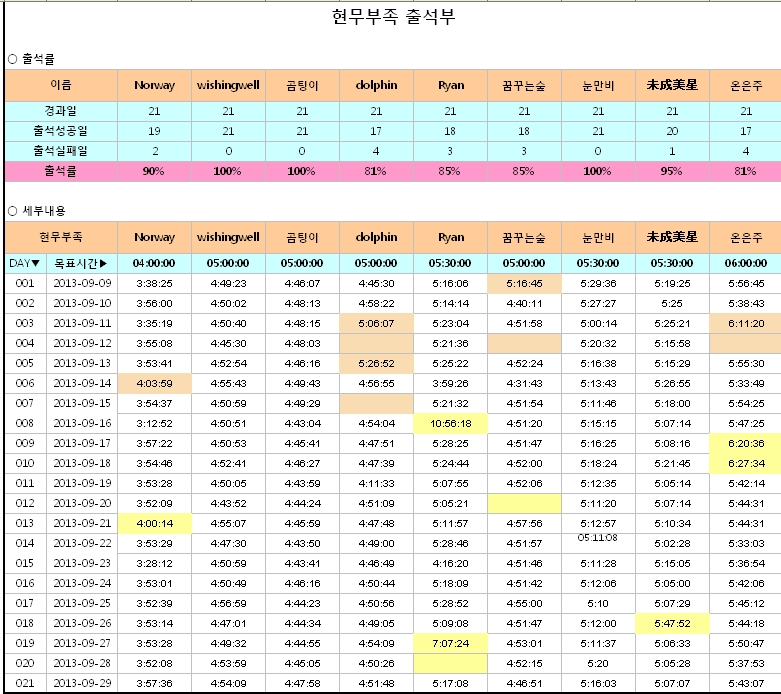Select the 06:00:00 target time cell
The image size is (781, 694).
(x=746, y=263)
